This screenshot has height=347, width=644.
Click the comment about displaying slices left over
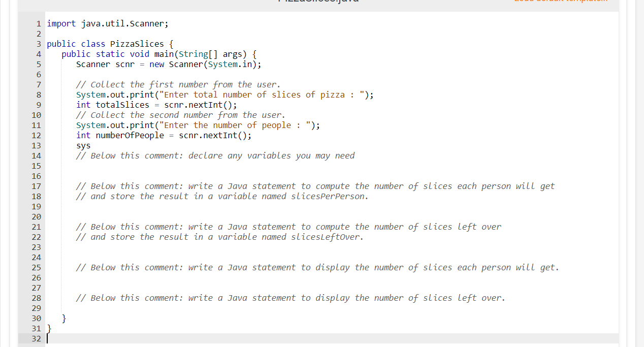289,298
